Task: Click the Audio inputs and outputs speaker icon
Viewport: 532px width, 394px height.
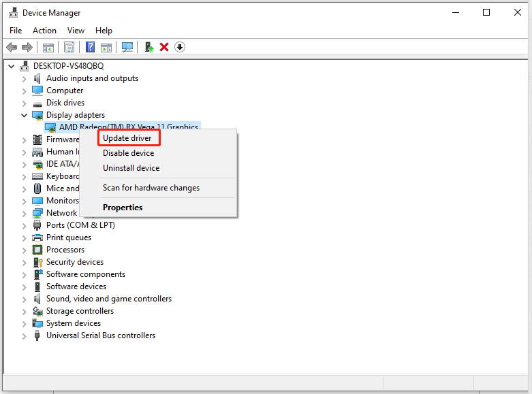Action: point(37,78)
